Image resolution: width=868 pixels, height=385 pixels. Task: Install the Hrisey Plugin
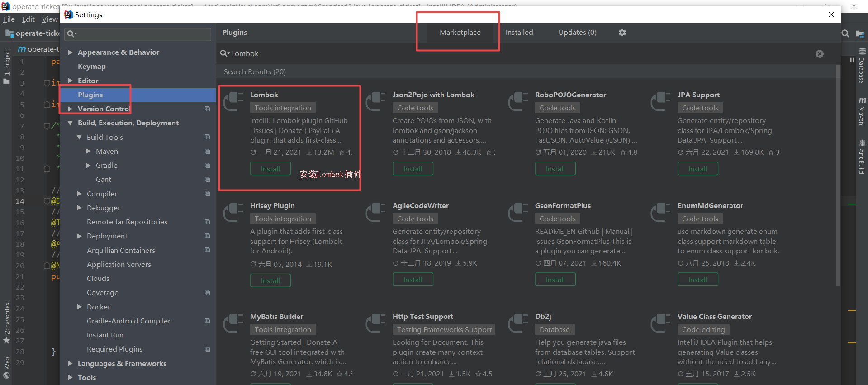point(270,280)
